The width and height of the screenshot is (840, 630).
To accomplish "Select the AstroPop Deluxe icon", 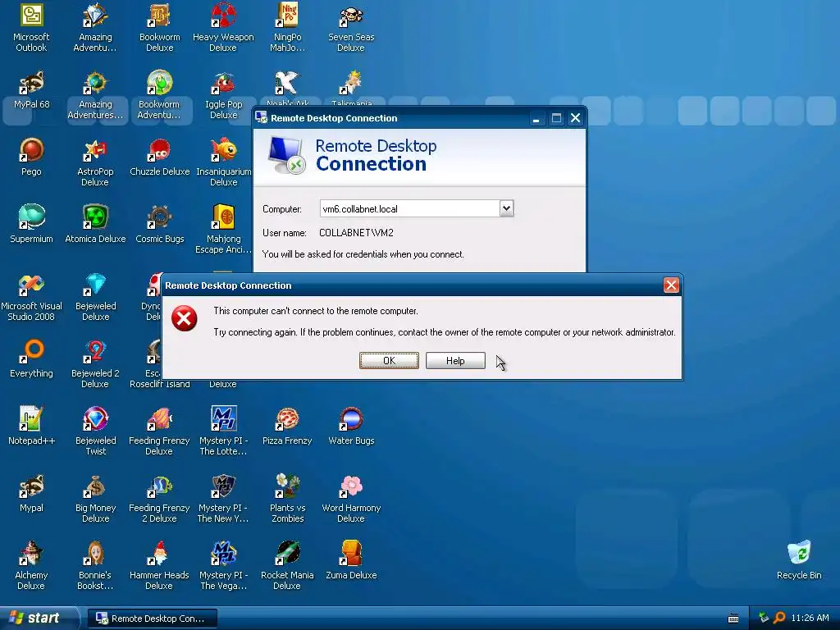I will click(x=95, y=162).
